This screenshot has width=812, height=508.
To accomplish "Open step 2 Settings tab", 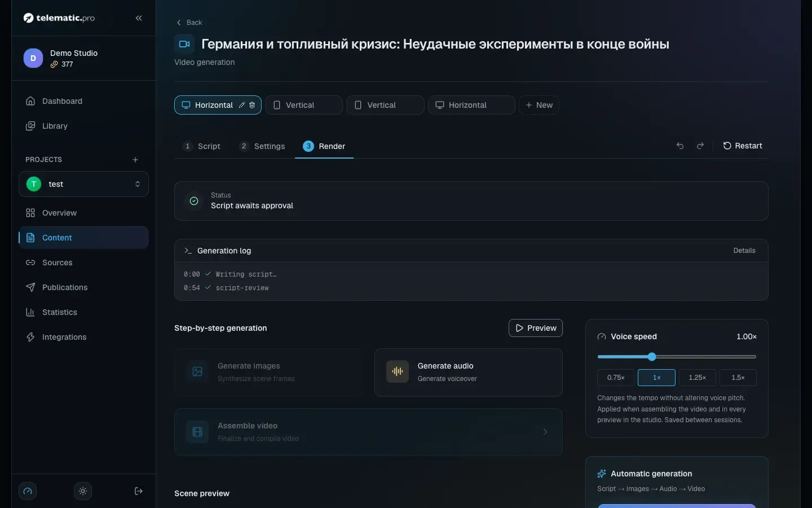I will pos(263,146).
